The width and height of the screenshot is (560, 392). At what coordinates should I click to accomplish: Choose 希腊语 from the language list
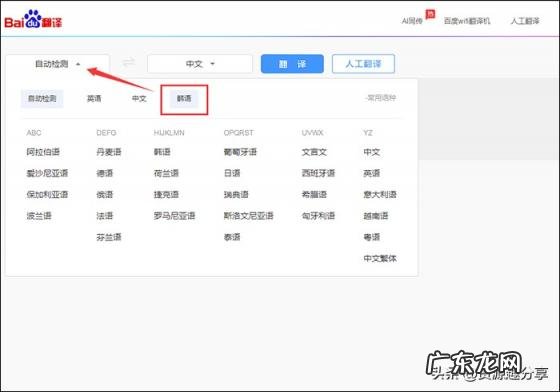tap(314, 195)
